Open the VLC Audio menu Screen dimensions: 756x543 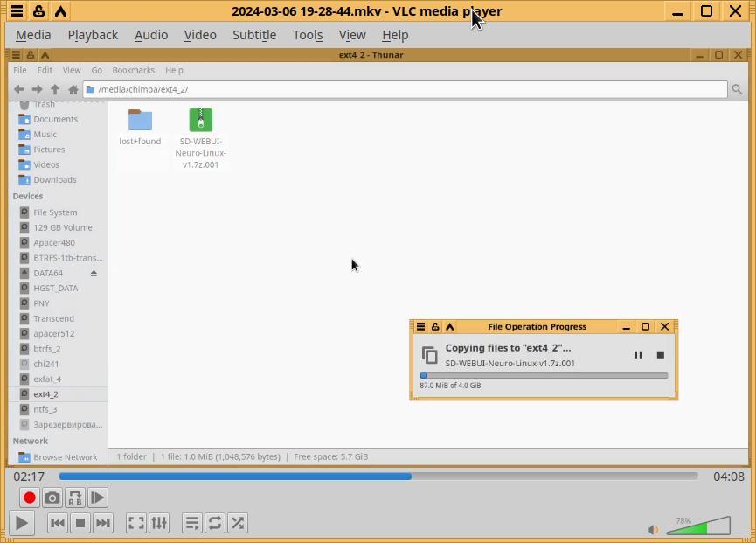(x=151, y=35)
